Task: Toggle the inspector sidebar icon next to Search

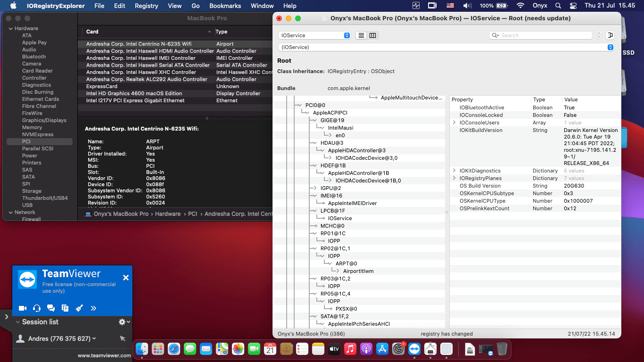Action: [x=610, y=35]
